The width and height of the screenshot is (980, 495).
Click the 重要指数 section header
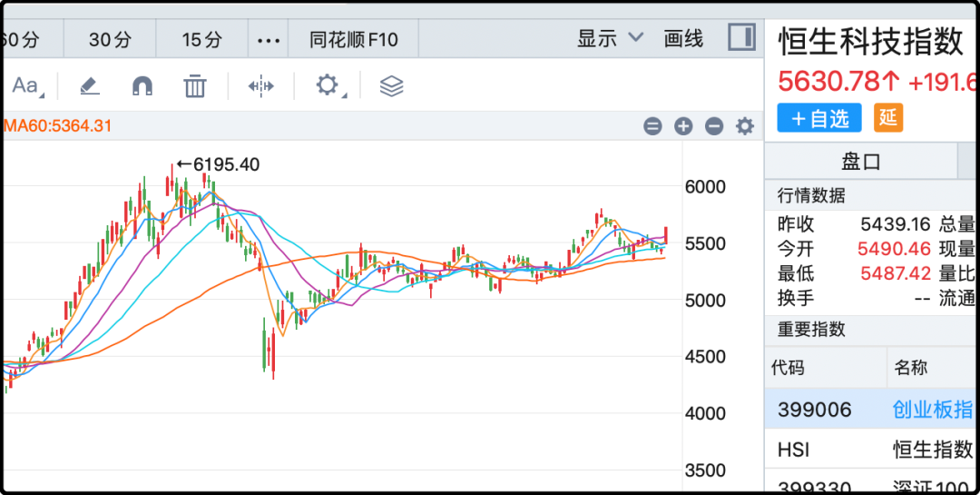(810, 329)
